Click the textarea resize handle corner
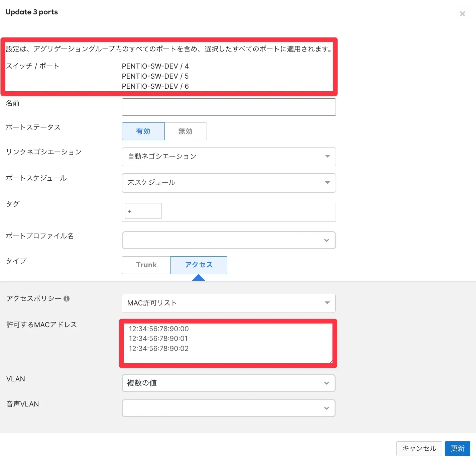Screen dimensions: 476x457 coord(331,361)
